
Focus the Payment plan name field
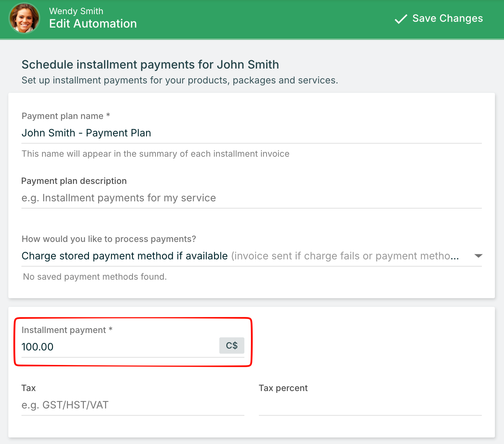click(x=251, y=133)
